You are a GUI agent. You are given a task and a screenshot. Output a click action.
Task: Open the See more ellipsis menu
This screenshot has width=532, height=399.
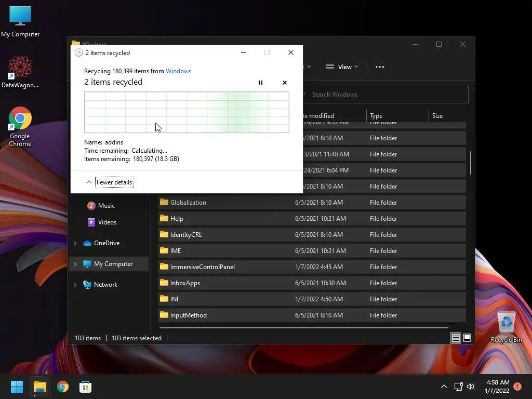[380, 67]
